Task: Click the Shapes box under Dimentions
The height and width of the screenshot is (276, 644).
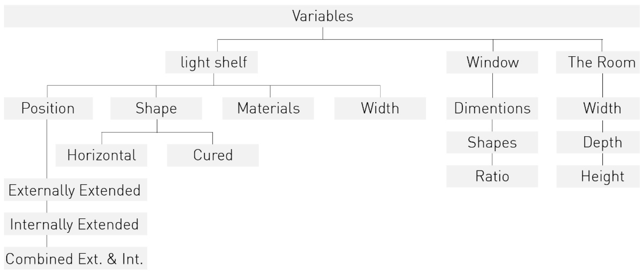Action: (x=492, y=142)
